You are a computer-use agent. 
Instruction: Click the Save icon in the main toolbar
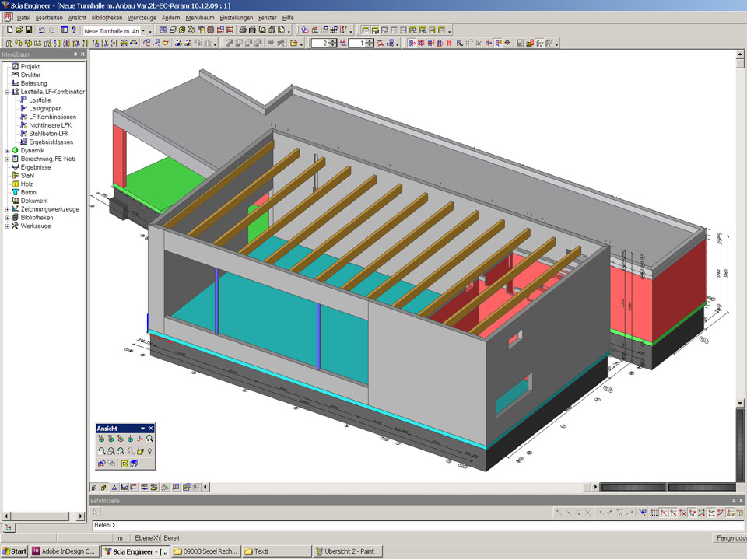click(x=29, y=30)
